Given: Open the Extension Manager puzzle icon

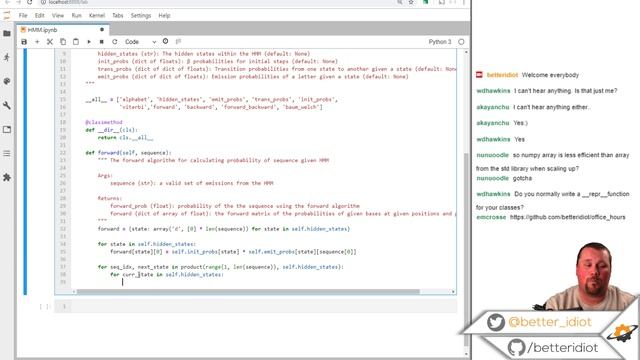Looking at the screenshot, I should 7,178.
